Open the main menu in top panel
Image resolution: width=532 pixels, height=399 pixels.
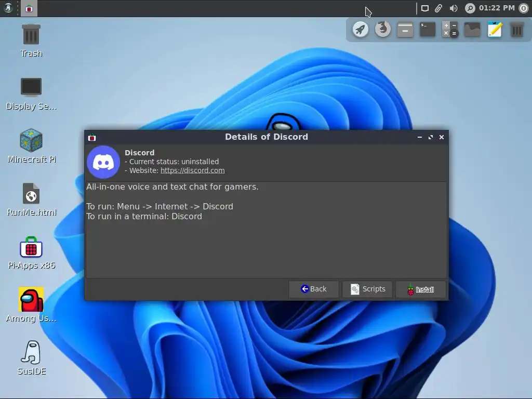pyautogui.click(x=8, y=8)
